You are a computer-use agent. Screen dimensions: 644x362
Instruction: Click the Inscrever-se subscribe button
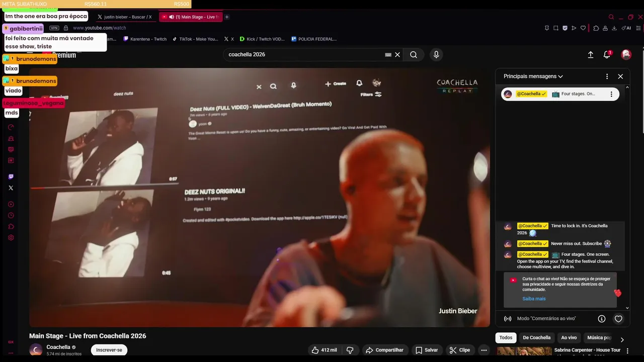109,350
